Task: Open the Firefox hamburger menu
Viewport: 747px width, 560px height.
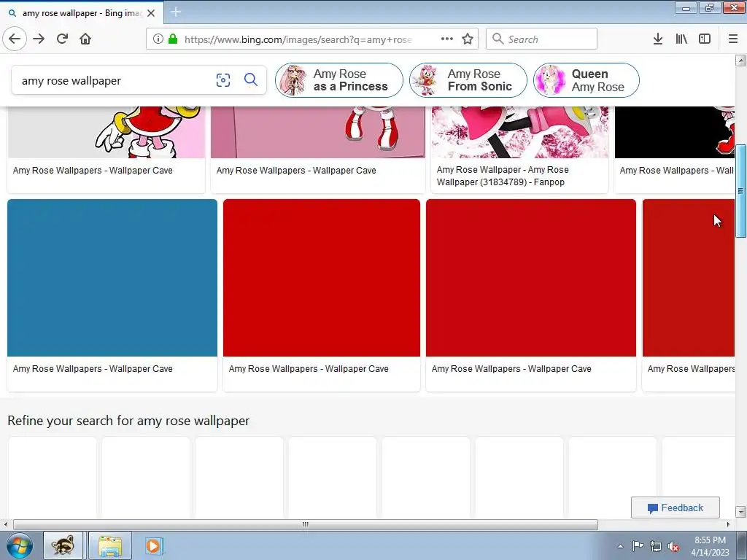Action: pos(732,39)
